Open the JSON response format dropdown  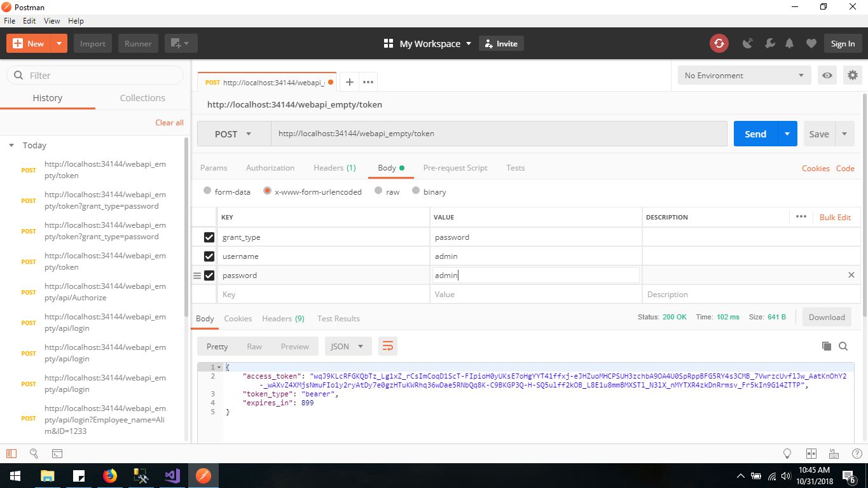click(x=347, y=346)
